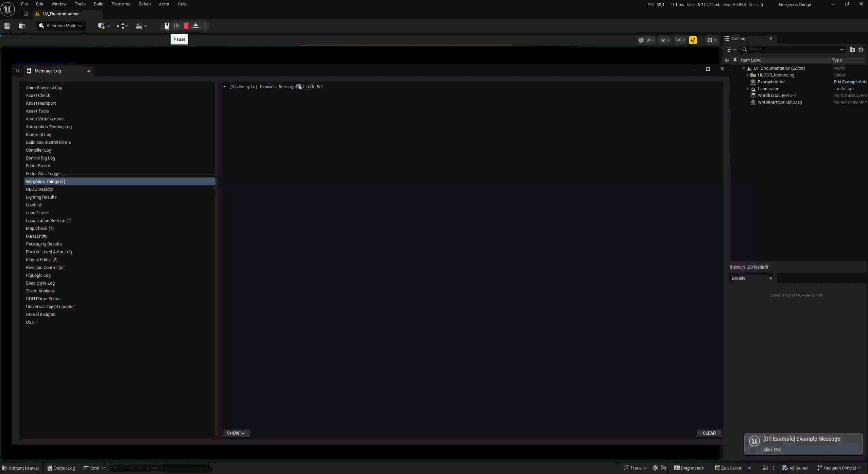Open the Build menu

(x=99, y=4)
